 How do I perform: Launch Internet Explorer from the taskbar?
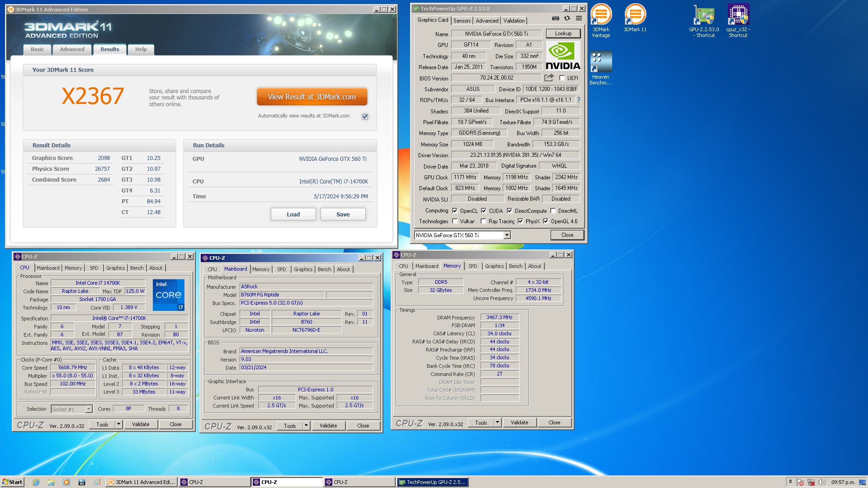(36, 482)
